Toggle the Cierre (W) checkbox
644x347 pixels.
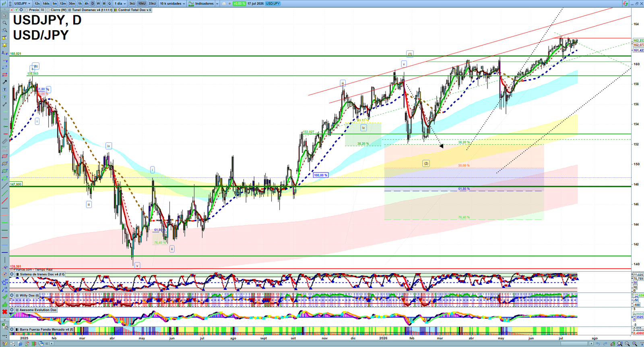(x=48, y=10)
